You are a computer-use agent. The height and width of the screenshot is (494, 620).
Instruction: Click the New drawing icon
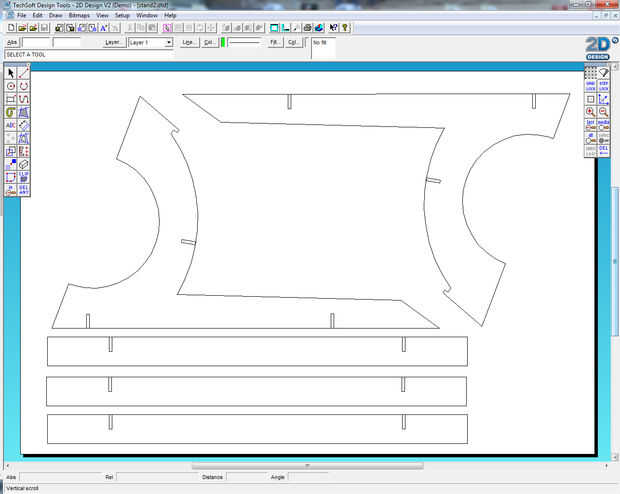click(x=11, y=28)
